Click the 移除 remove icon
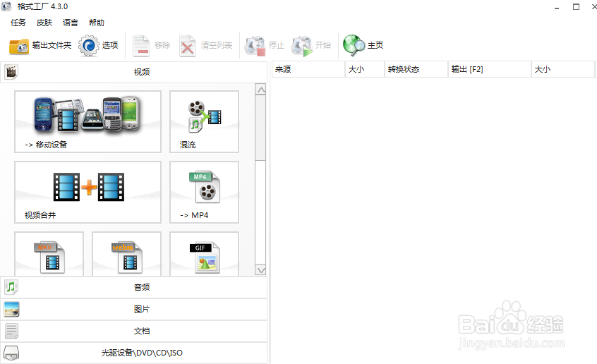597x364 pixels. [x=141, y=46]
